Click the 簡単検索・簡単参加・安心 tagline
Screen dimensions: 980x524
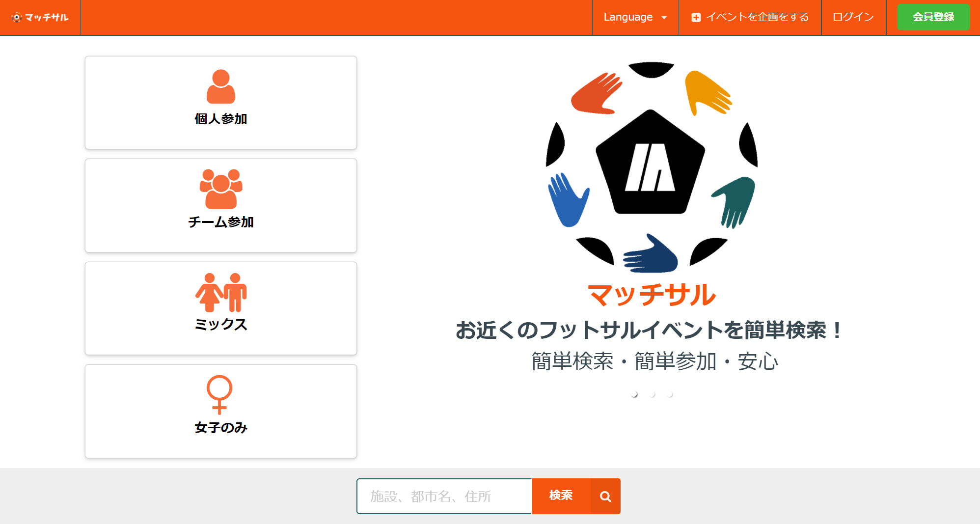(x=654, y=361)
